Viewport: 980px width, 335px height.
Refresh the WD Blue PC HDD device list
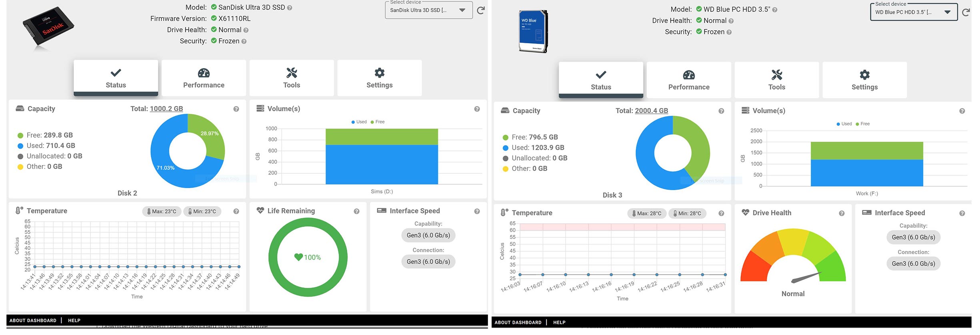click(x=966, y=12)
